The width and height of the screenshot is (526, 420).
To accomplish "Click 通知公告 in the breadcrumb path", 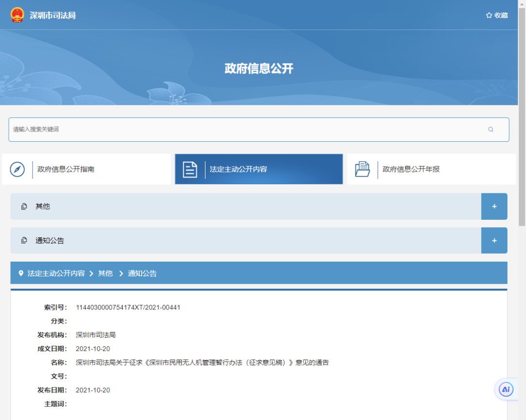I will pyautogui.click(x=142, y=273).
